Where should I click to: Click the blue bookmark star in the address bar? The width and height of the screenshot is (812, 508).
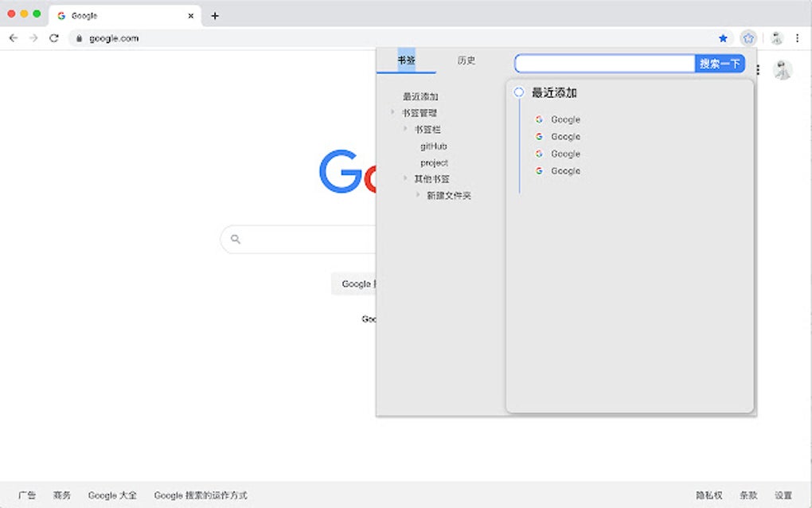pyautogui.click(x=723, y=37)
